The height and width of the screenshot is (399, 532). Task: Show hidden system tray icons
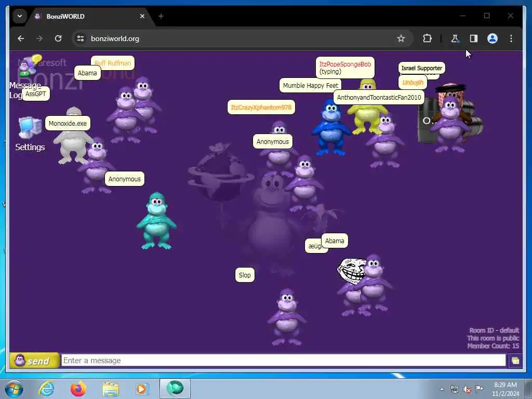[442, 389]
